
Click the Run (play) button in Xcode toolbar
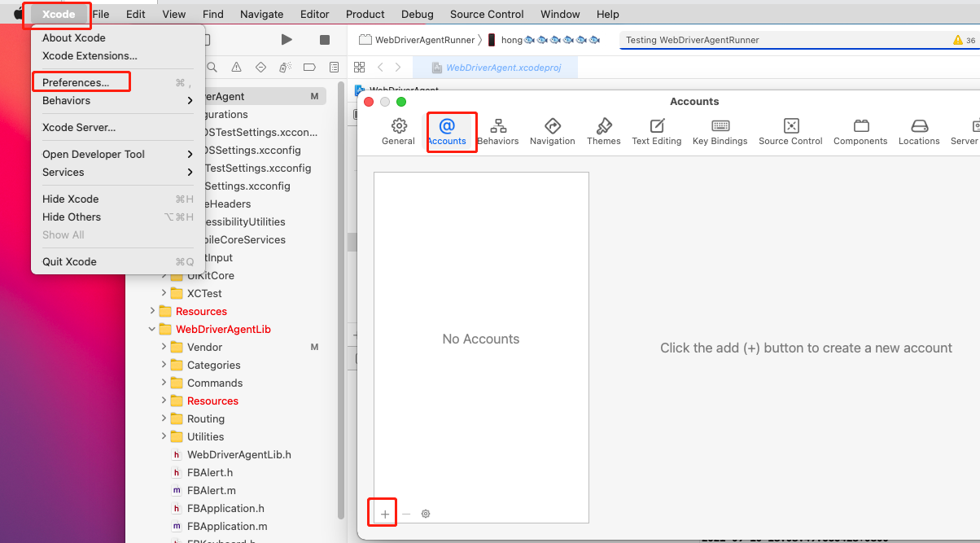click(287, 40)
